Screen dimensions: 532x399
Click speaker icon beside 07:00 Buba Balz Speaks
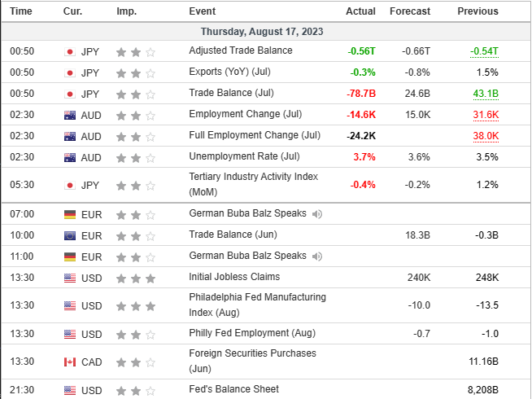tap(316, 214)
